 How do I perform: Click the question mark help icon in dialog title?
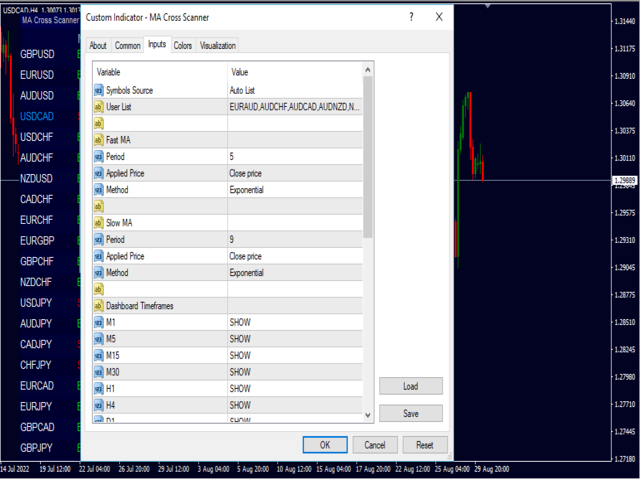pyautogui.click(x=411, y=17)
